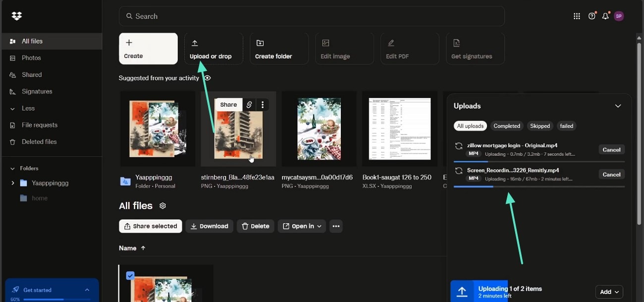
Task: Click the Get started rocket icon
Action: tap(15, 290)
